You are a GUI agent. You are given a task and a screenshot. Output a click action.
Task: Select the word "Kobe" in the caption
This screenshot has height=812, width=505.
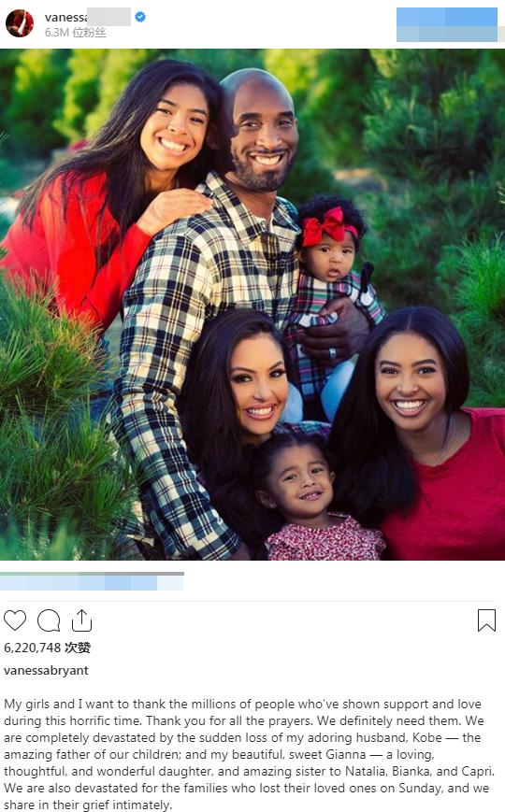tap(427, 737)
